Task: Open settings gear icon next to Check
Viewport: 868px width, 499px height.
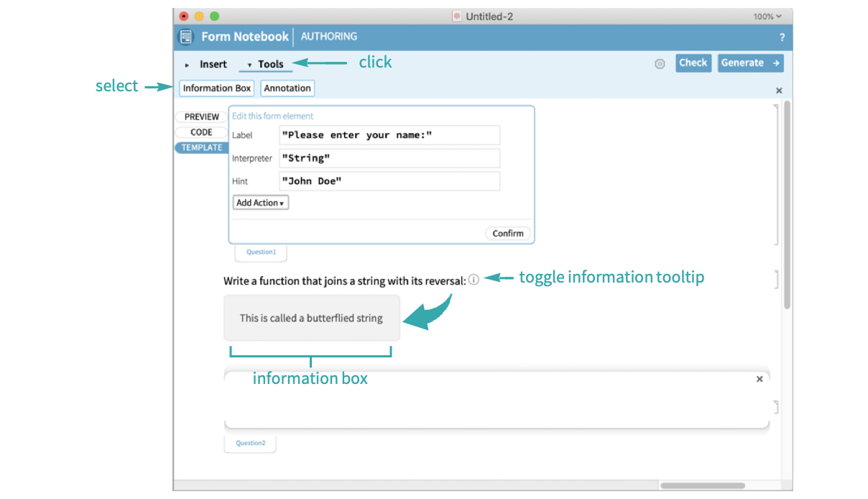Action: [x=660, y=64]
